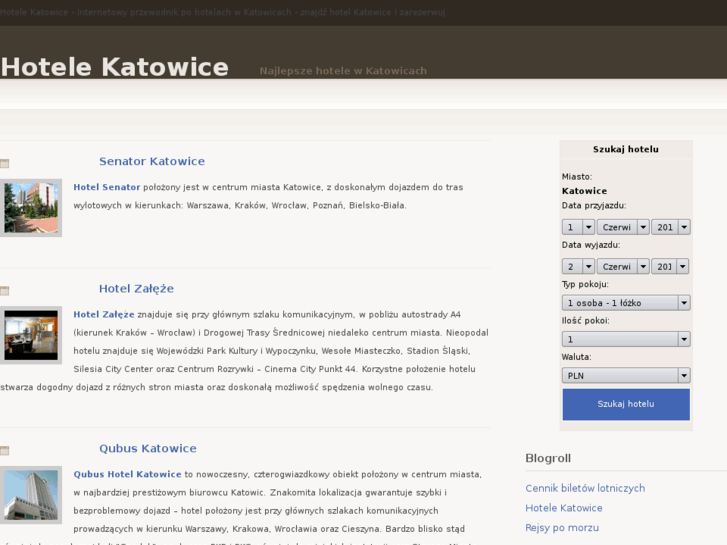Screen dimensions: 727x545
Task: Open arrival day dropdown showing 1
Action: pos(578,227)
